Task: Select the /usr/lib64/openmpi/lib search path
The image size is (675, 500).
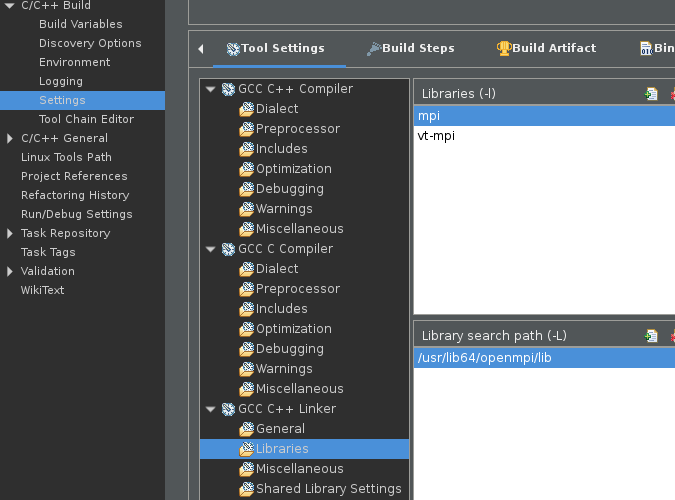Action: 484,358
